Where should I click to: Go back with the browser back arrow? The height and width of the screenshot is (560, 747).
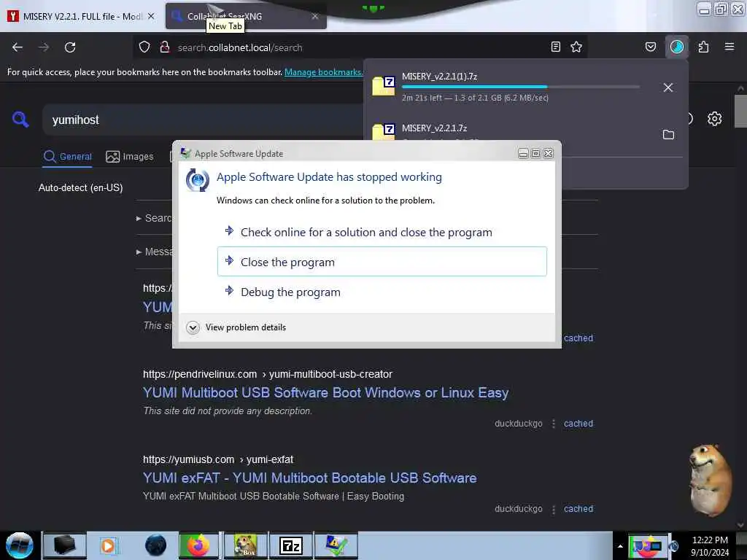tap(18, 47)
